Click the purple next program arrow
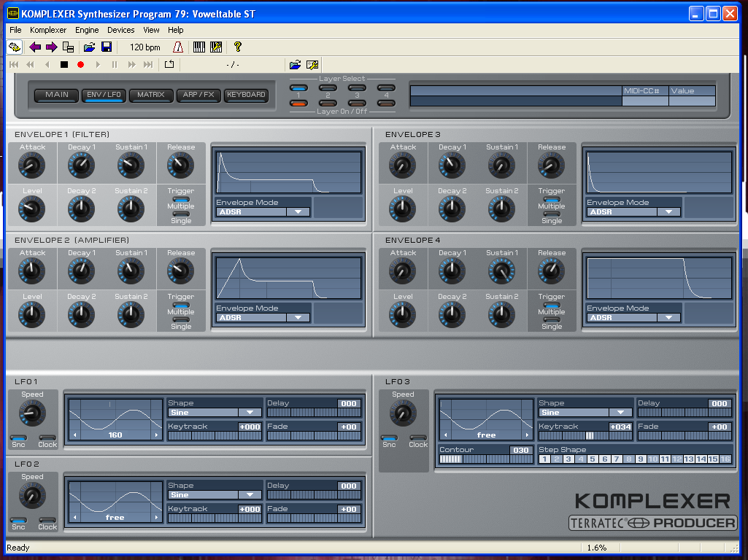This screenshot has height=560, width=748. tap(52, 47)
